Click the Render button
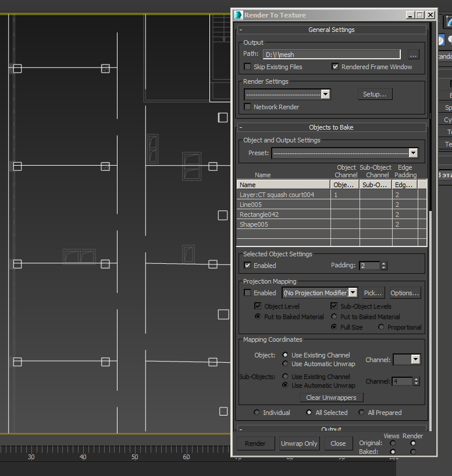Image resolution: width=452 pixels, height=476 pixels. [255, 443]
